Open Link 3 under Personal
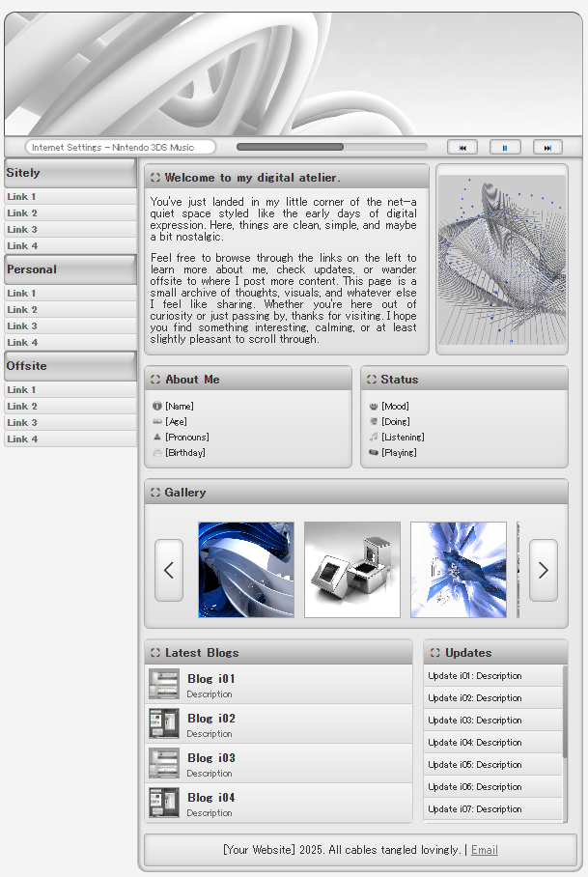 pyautogui.click(x=70, y=325)
